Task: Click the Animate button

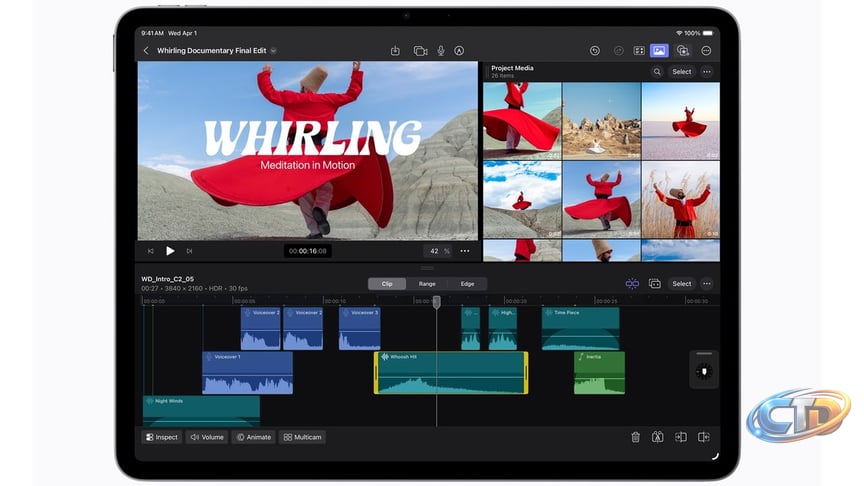Action: point(254,437)
